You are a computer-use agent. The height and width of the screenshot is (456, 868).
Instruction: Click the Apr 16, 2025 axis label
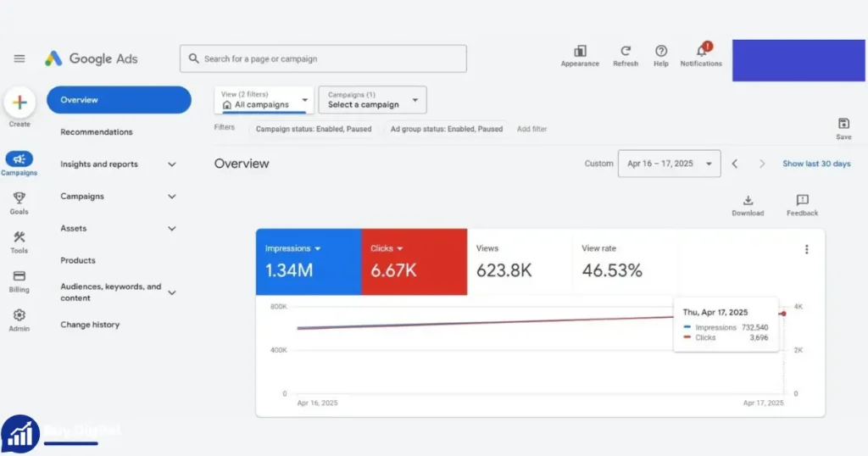[x=317, y=403]
